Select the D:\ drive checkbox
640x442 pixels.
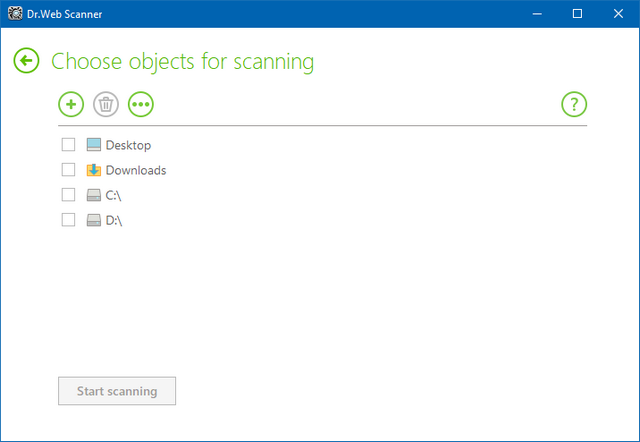point(69,220)
